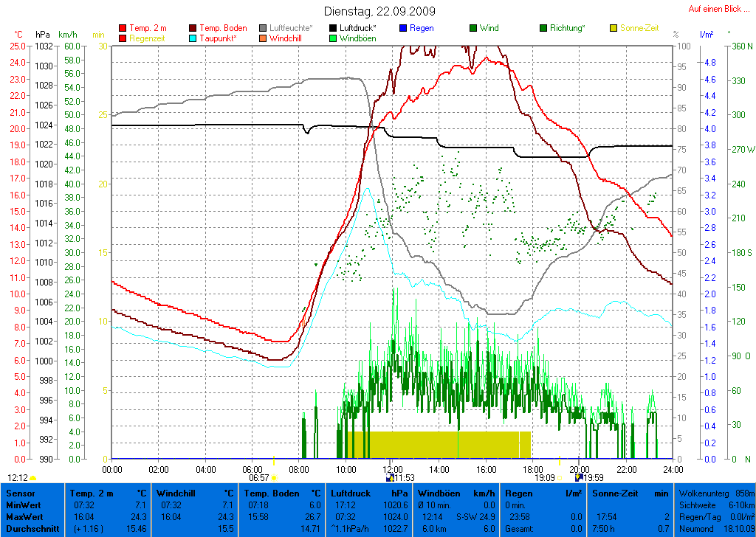Click the sunrise sun icon at 06:57
Viewport: 756px width, 537px height.
tap(274, 478)
